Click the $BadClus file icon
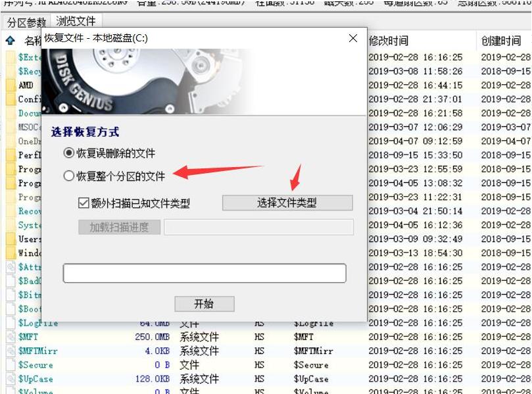Screen dimensions: 532x394 tap(11, 281)
